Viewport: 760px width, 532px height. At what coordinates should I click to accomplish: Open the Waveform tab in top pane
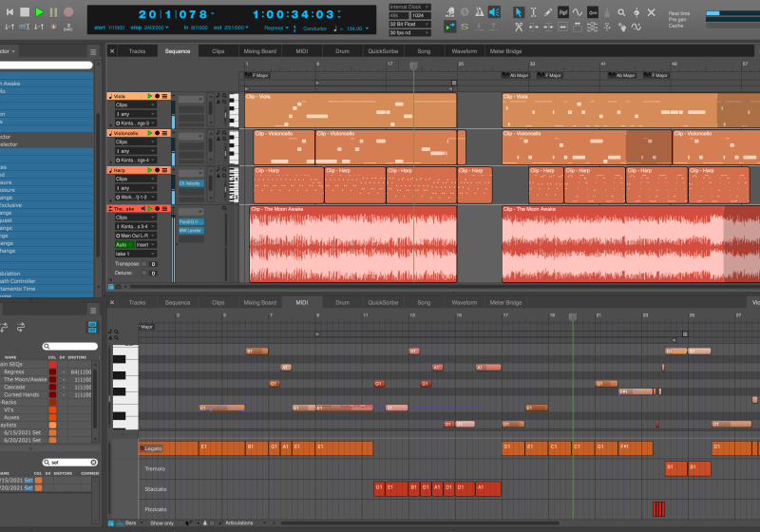pos(464,50)
